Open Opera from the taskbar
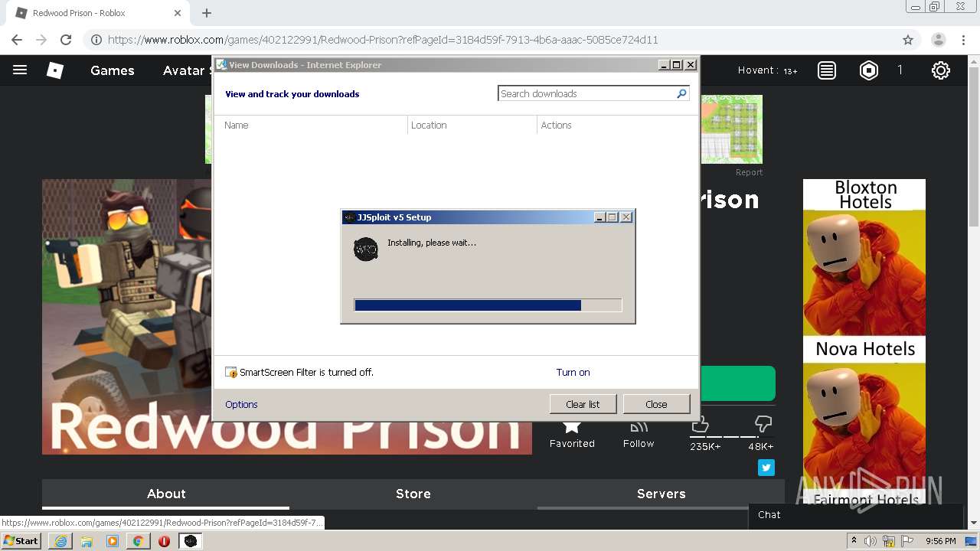 (164, 541)
